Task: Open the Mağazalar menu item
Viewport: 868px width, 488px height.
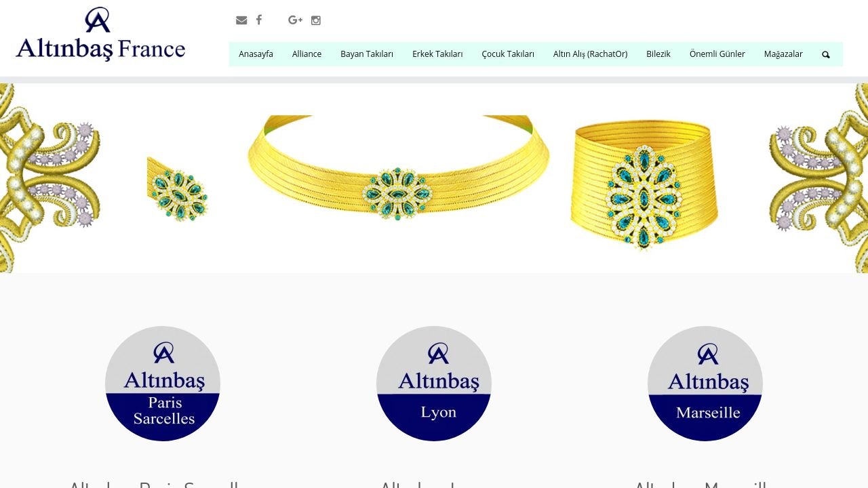Action: tap(783, 54)
